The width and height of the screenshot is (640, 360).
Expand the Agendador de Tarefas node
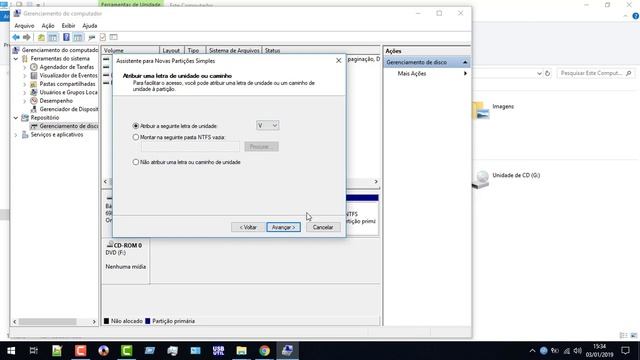(x=25, y=67)
